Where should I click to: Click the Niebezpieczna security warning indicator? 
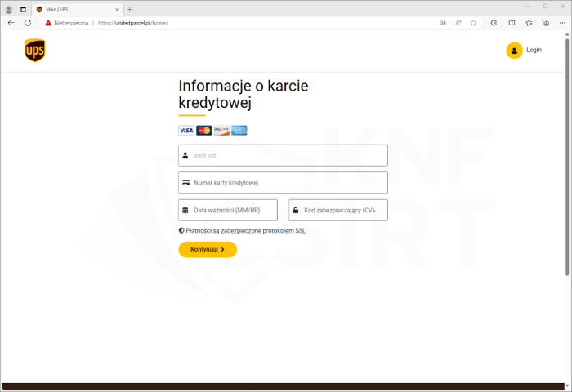66,23
